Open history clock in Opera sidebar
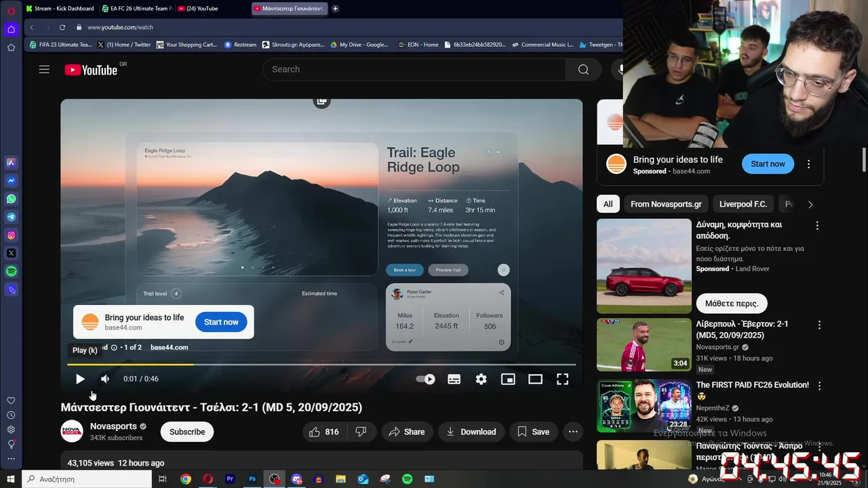Screen dimensions: 868x488 [x=11, y=415]
